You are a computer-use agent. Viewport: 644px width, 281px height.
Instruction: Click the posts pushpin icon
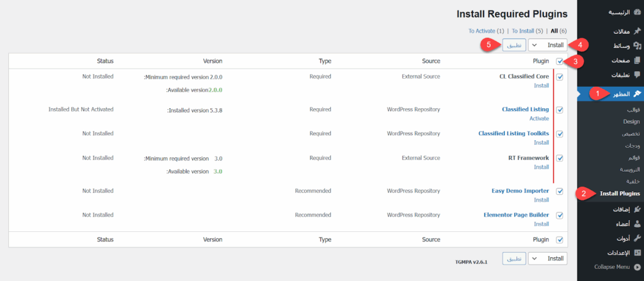tap(637, 31)
